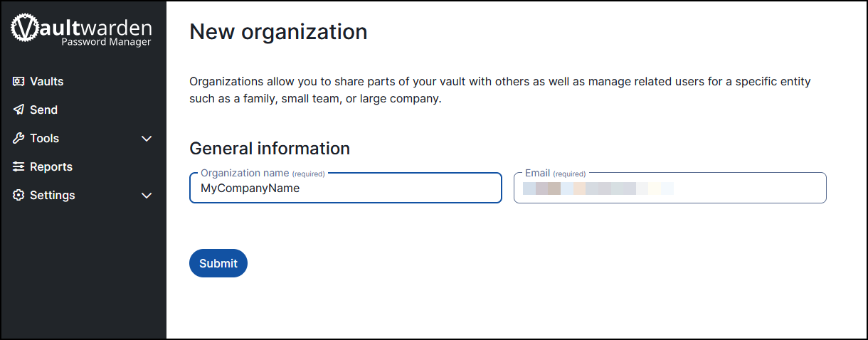Click the Reports sliders icon
The width and height of the screenshot is (868, 340).
18,167
